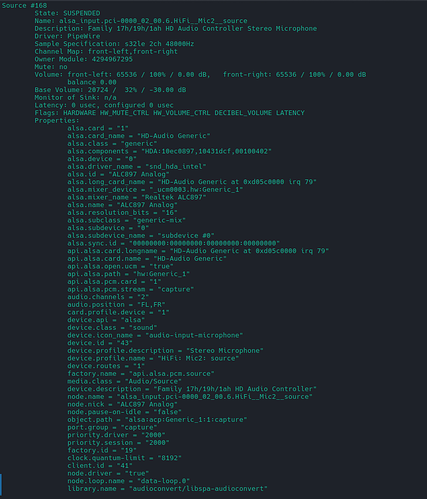Click the Name alsa_input Mic2 source line
This screenshot has height=499, width=427.
141,21
